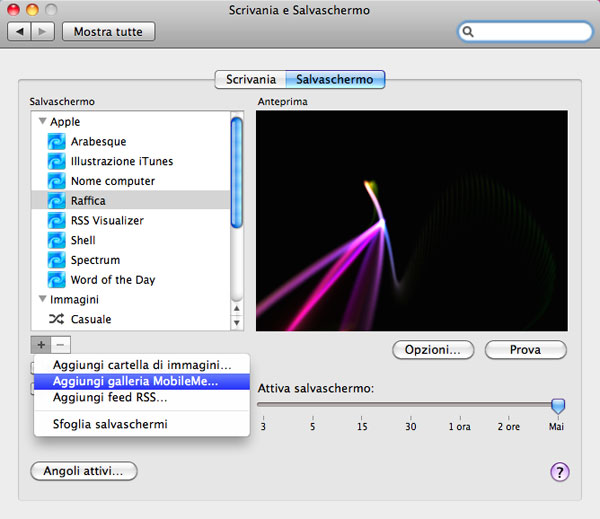
Task: Click the screensaver list scroll down arrow
Action: (237, 323)
